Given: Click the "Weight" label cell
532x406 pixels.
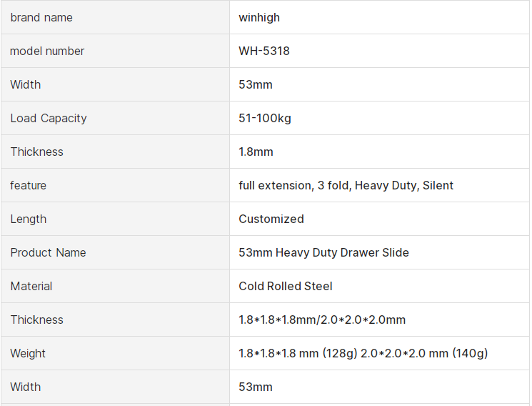Looking at the screenshot, I should coord(28,353).
